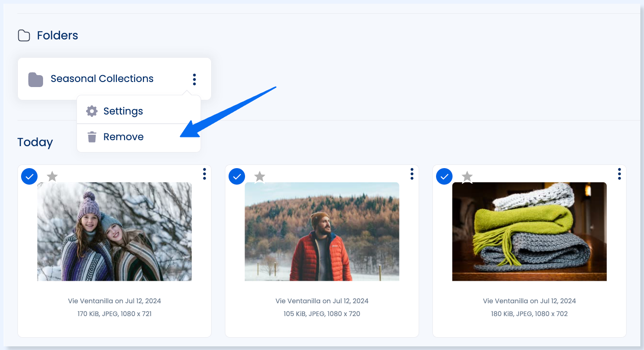
Task: Choose Remove from the folder menu
Action: (139, 137)
